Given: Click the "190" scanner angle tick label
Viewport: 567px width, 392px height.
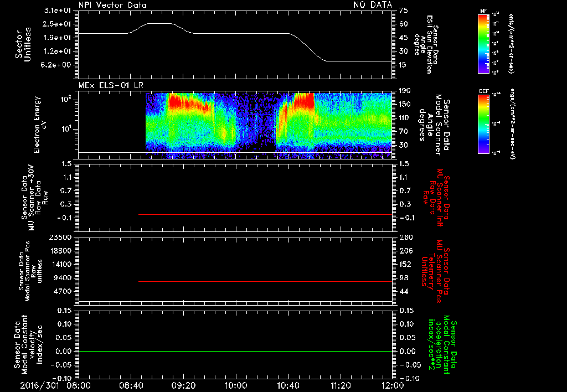Looking at the screenshot, I should pos(405,91).
